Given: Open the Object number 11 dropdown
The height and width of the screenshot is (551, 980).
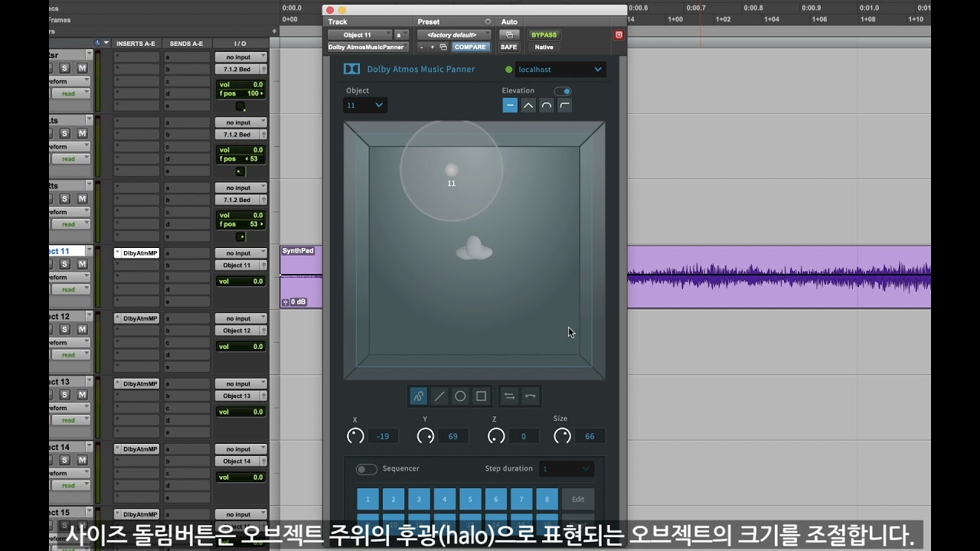Looking at the screenshot, I should point(364,106).
